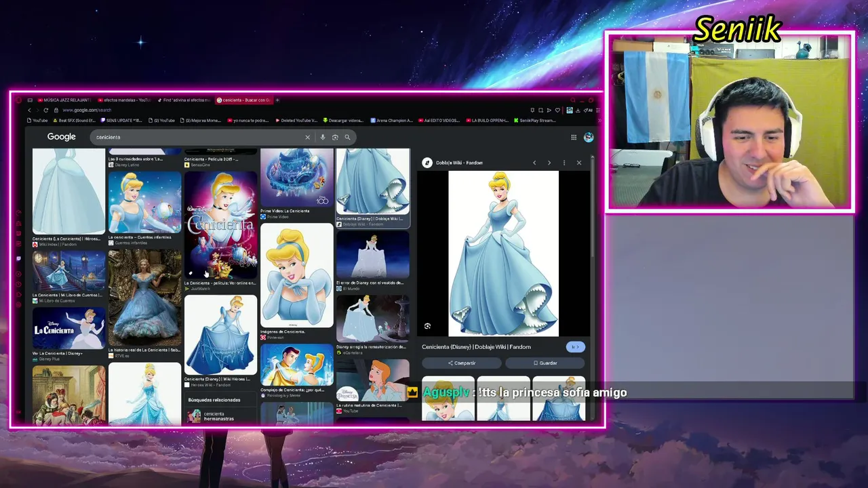The width and height of the screenshot is (868, 488).
Task: Submit search with magnifying glass icon
Action: coord(347,137)
